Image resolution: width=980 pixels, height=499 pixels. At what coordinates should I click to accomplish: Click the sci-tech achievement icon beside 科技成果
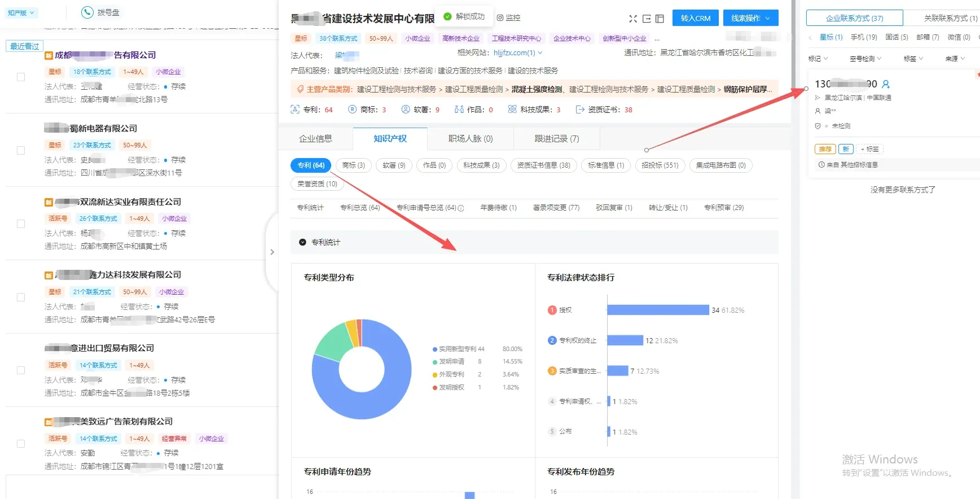pyautogui.click(x=512, y=110)
